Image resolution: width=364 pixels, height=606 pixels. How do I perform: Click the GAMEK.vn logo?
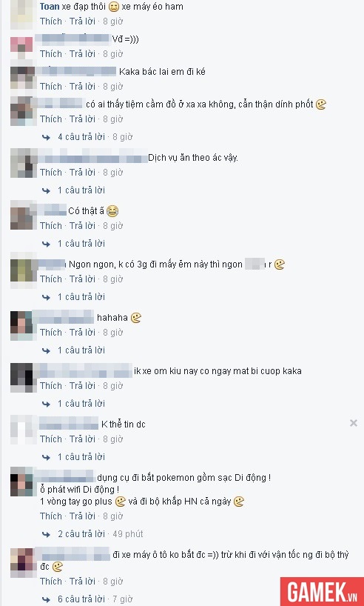[x=322, y=591]
